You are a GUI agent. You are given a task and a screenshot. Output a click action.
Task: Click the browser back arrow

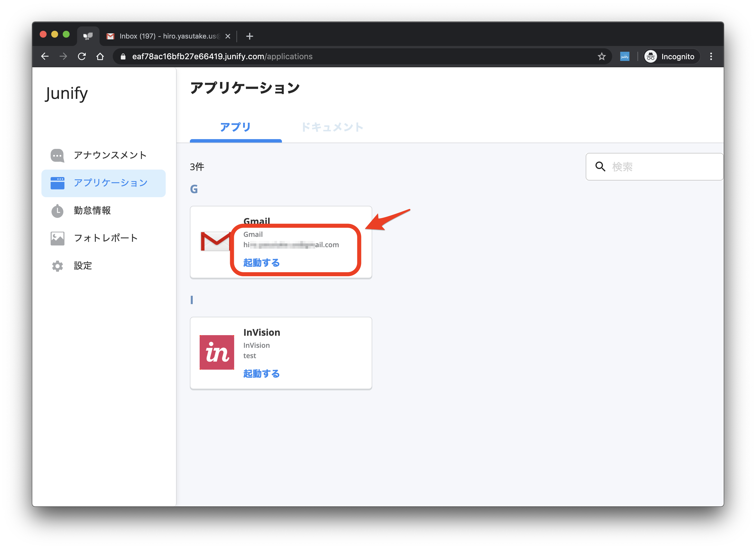tap(45, 56)
